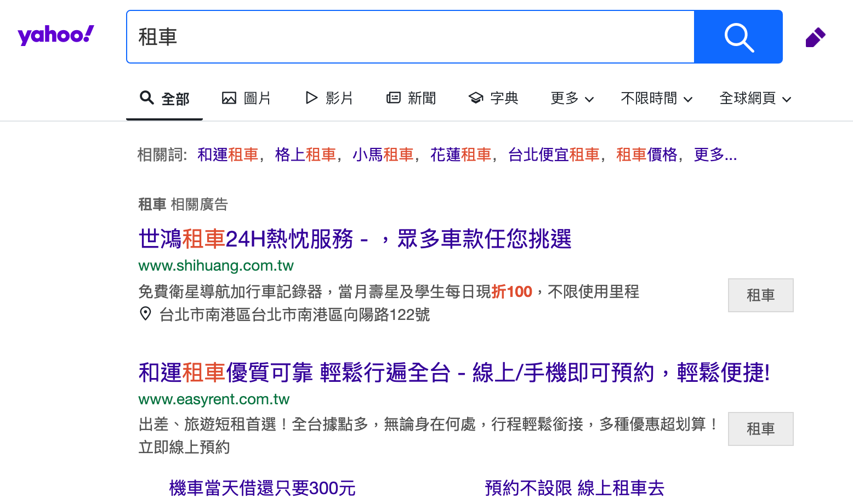Click URL www.easyrent.com.tw
853x504 pixels.
(214, 399)
